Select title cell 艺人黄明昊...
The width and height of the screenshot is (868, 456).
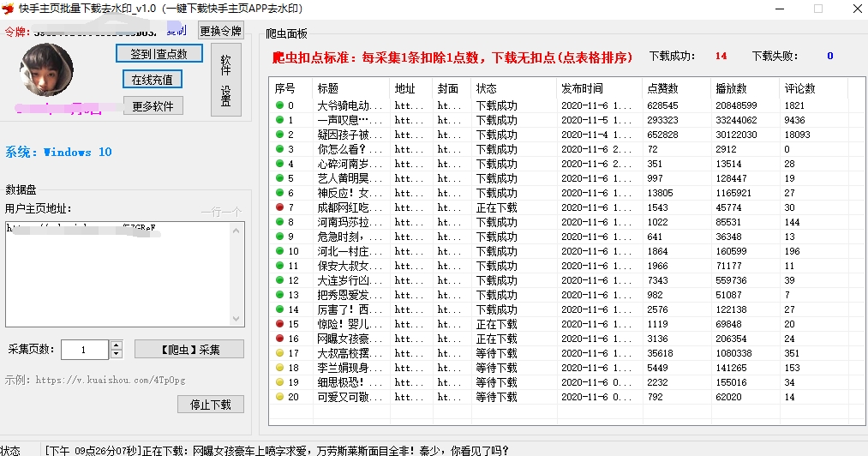pos(350,178)
